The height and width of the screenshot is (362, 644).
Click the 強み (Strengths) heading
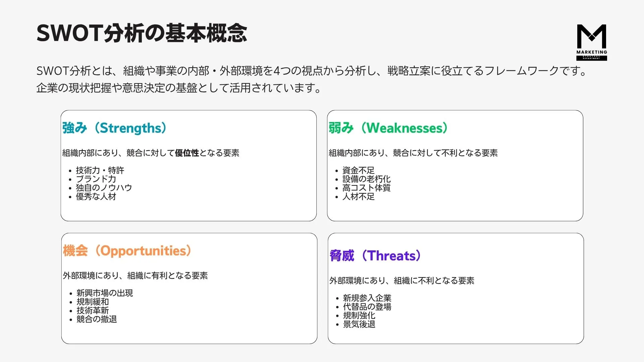114,128
